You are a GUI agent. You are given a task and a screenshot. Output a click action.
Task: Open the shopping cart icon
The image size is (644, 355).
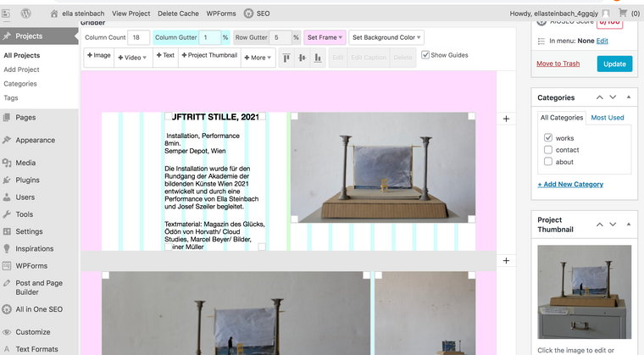tap(623, 14)
